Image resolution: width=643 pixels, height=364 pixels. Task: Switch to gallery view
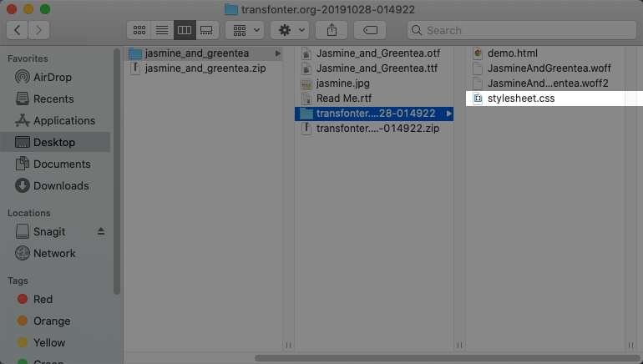(207, 30)
